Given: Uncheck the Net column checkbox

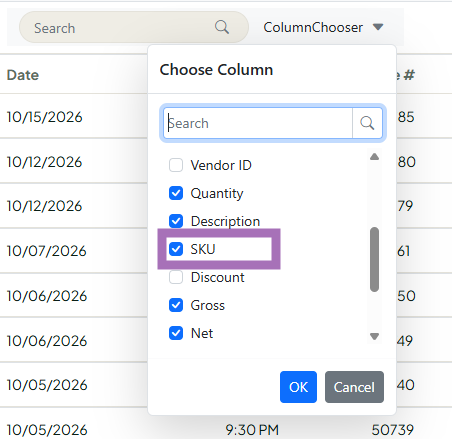Looking at the screenshot, I should [x=176, y=333].
